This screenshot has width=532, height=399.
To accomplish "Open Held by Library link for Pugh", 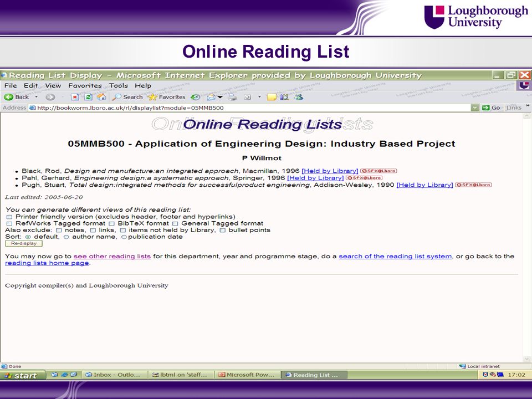I will click(424, 185).
